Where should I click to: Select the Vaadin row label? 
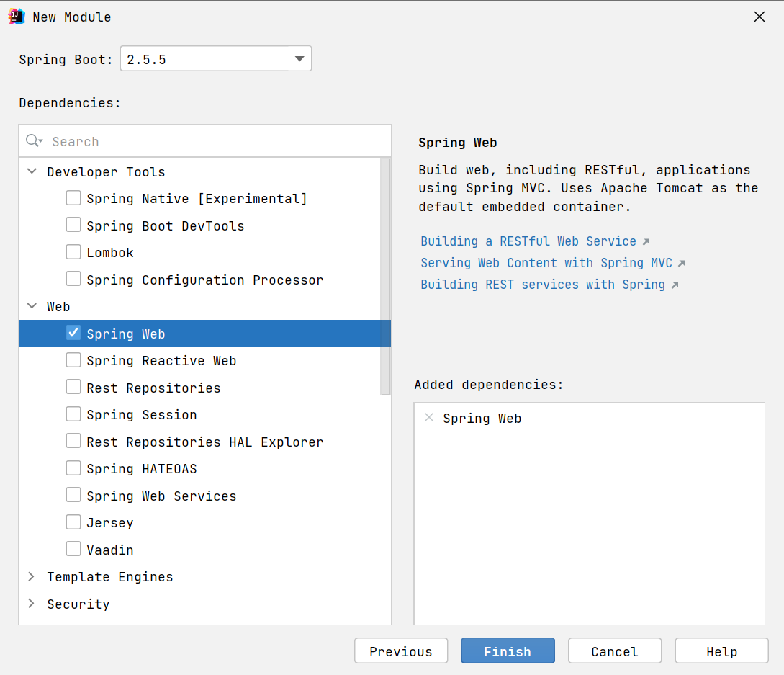110,550
